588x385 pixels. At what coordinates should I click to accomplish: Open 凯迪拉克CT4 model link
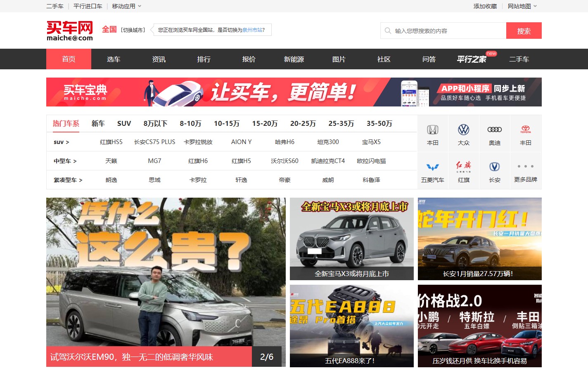pyautogui.click(x=328, y=161)
